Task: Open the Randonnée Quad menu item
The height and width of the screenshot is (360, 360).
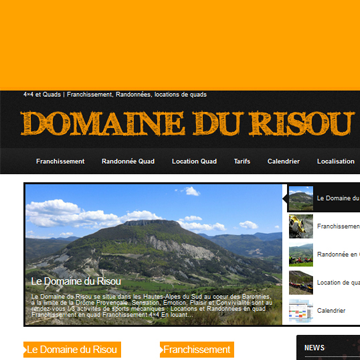Action: [128, 161]
